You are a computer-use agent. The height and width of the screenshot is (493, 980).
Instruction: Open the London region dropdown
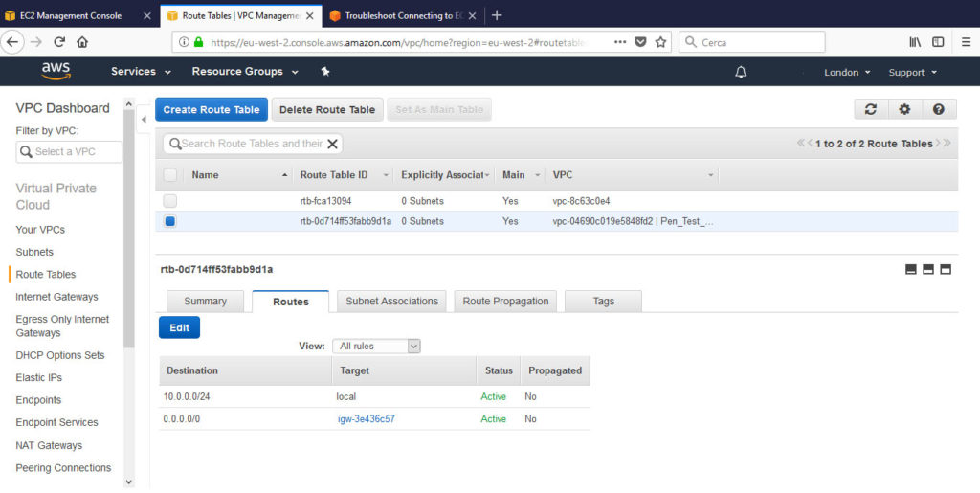[x=847, y=72]
